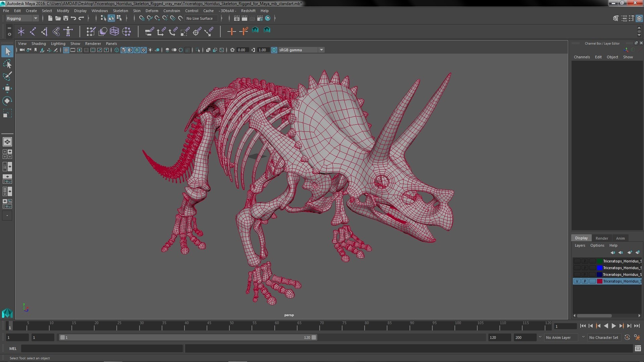
Task: Open No Live Surface field
Action: (201, 18)
